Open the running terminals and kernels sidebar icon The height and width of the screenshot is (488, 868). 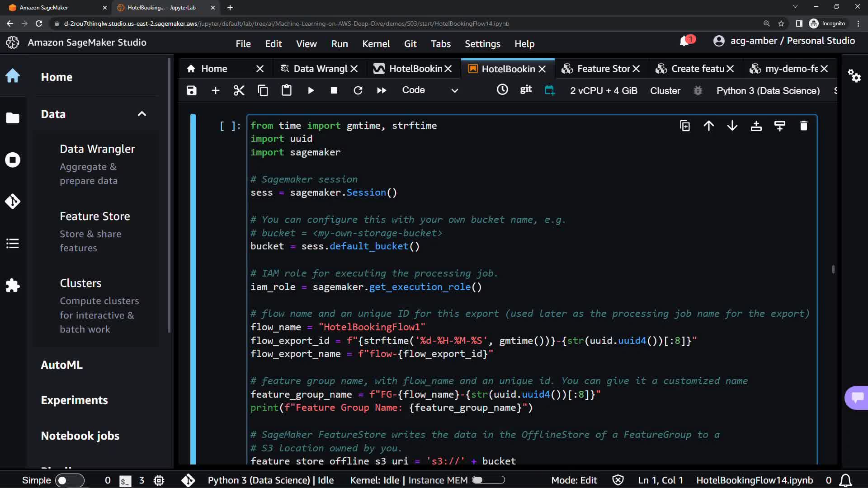tap(13, 160)
